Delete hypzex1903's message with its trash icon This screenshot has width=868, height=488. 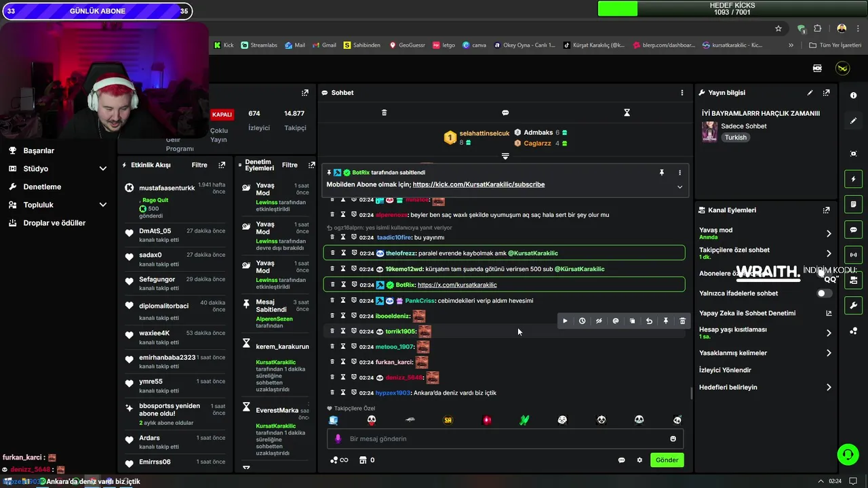tap(332, 392)
